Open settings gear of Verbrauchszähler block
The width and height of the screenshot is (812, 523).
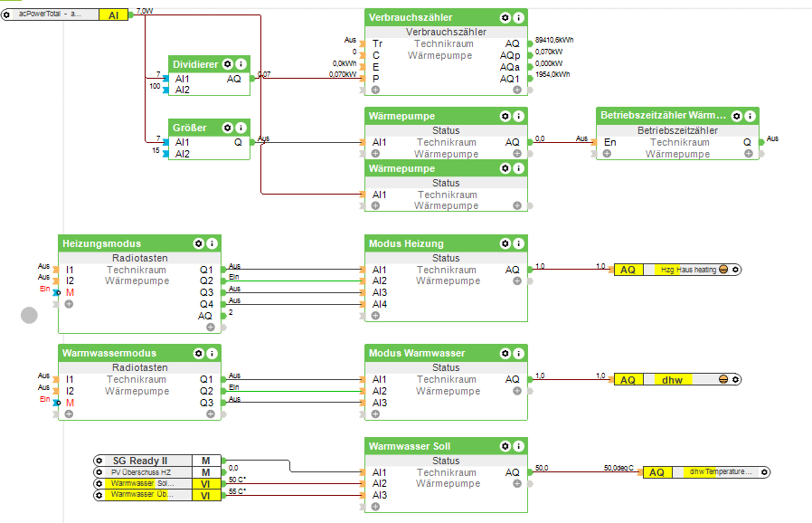(x=505, y=17)
